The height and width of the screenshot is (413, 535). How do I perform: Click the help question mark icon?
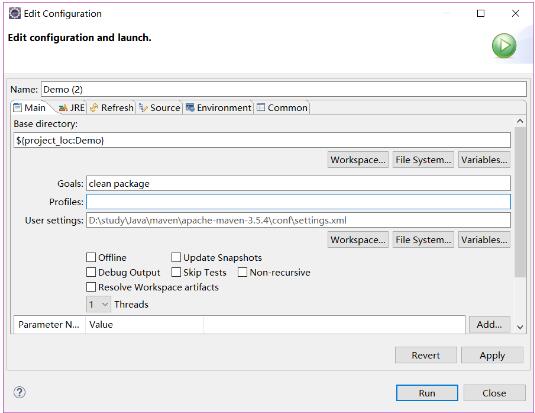[19, 392]
